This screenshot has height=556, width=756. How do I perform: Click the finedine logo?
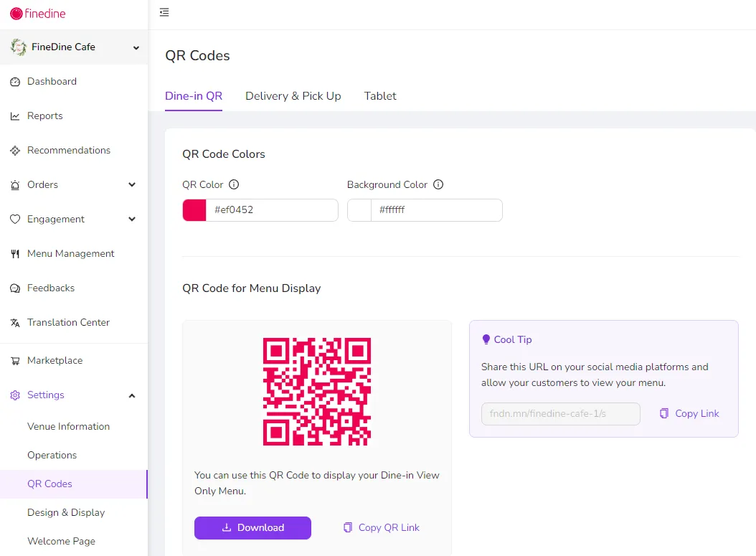tap(37, 14)
